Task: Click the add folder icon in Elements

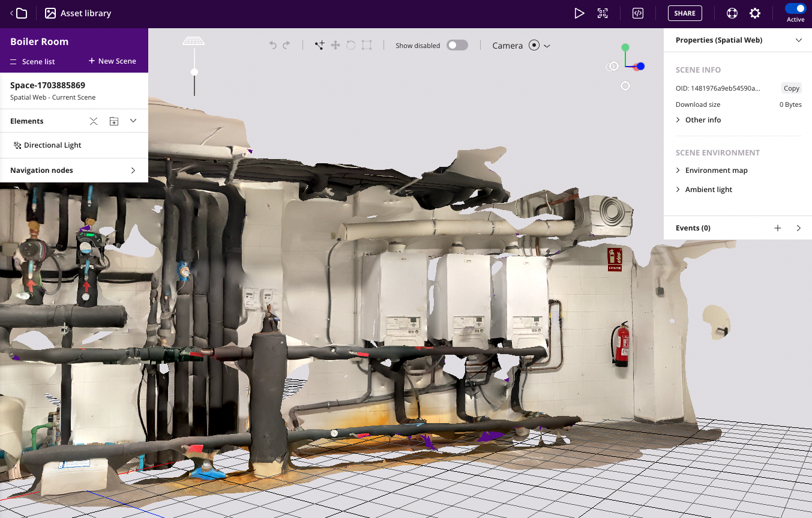Action: click(x=114, y=121)
